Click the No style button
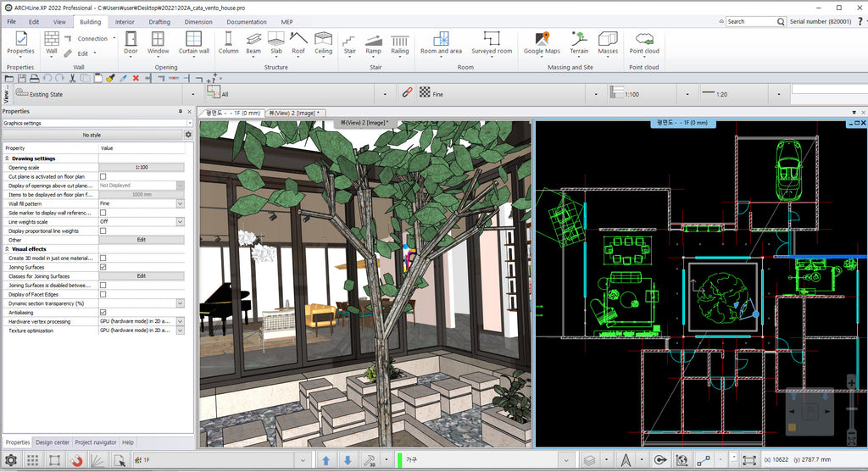The width and height of the screenshot is (868, 472). [92, 135]
